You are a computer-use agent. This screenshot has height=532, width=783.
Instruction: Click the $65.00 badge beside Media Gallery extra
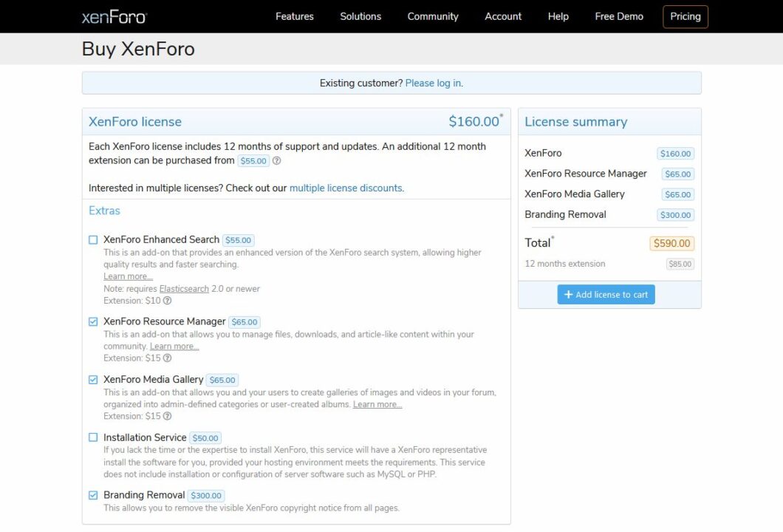[x=222, y=380]
